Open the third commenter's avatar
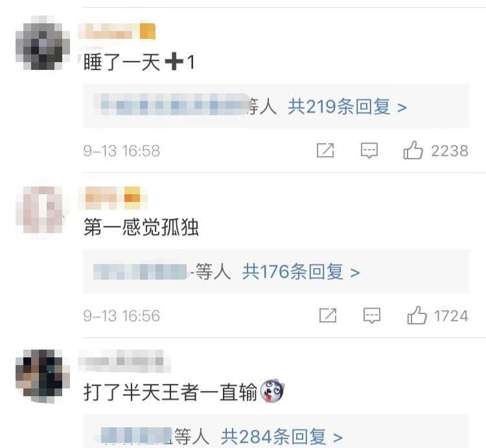The image size is (486, 448). (x=43, y=377)
